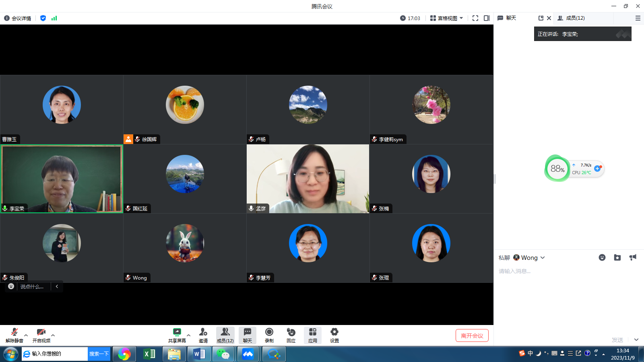Viewport: 644px width, 362px height.
Task: Click the leave meeting (离开会议) button
Action: (x=472, y=336)
